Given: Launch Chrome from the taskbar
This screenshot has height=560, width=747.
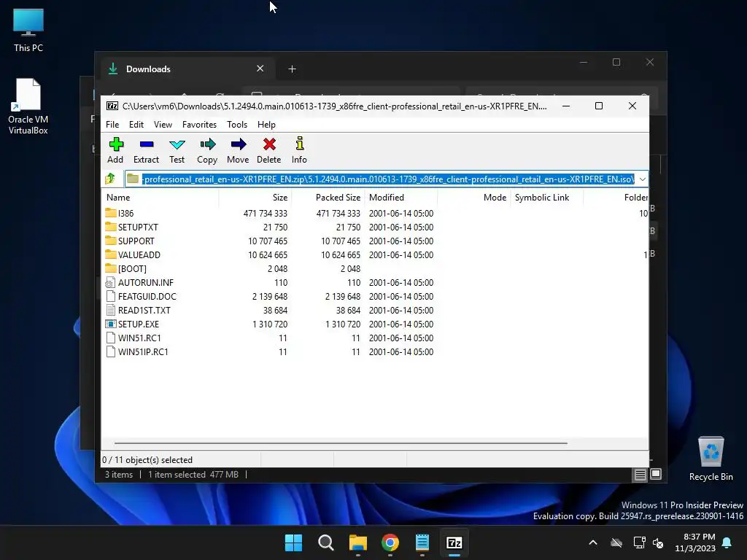Looking at the screenshot, I should 390,542.
